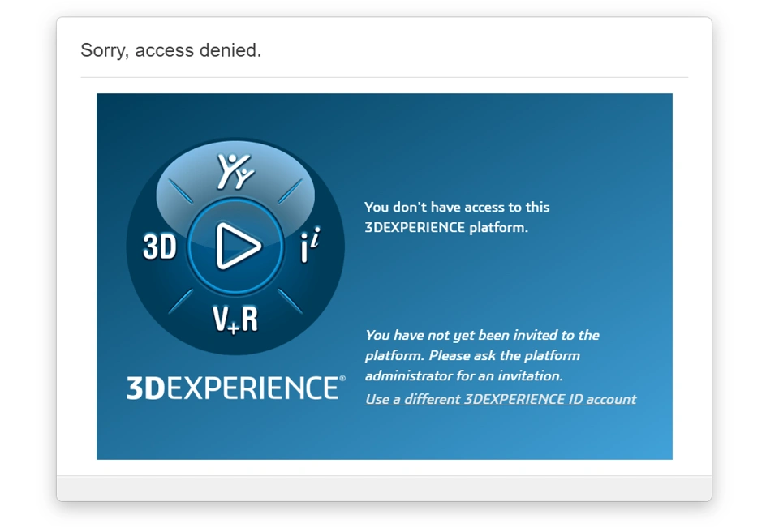Click 'You have not yet been invited' text
The image size is (779, 532).
[482, 356]
